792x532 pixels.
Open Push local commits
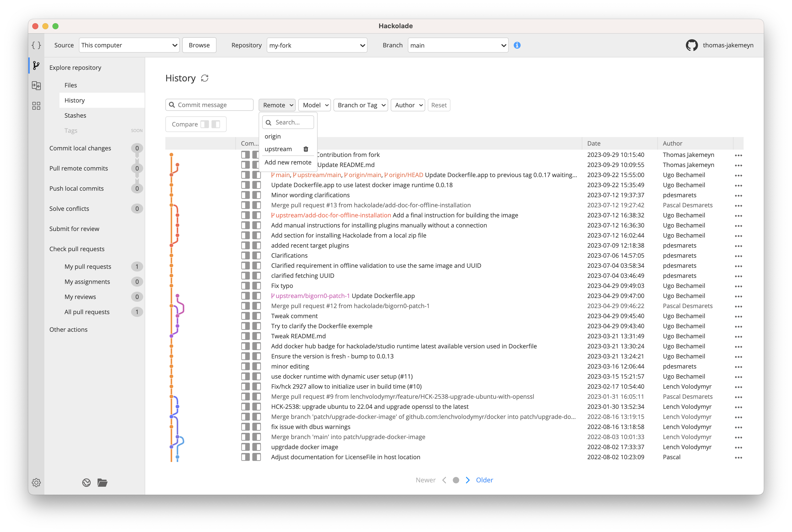pyautogui.click(x=76, y=188)
